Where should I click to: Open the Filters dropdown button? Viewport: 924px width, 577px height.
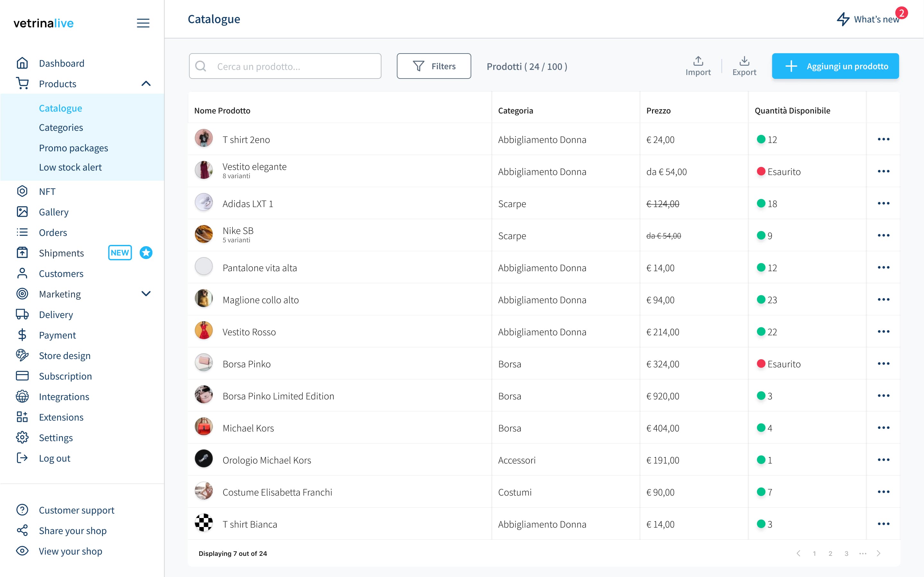tap(433, 66)
